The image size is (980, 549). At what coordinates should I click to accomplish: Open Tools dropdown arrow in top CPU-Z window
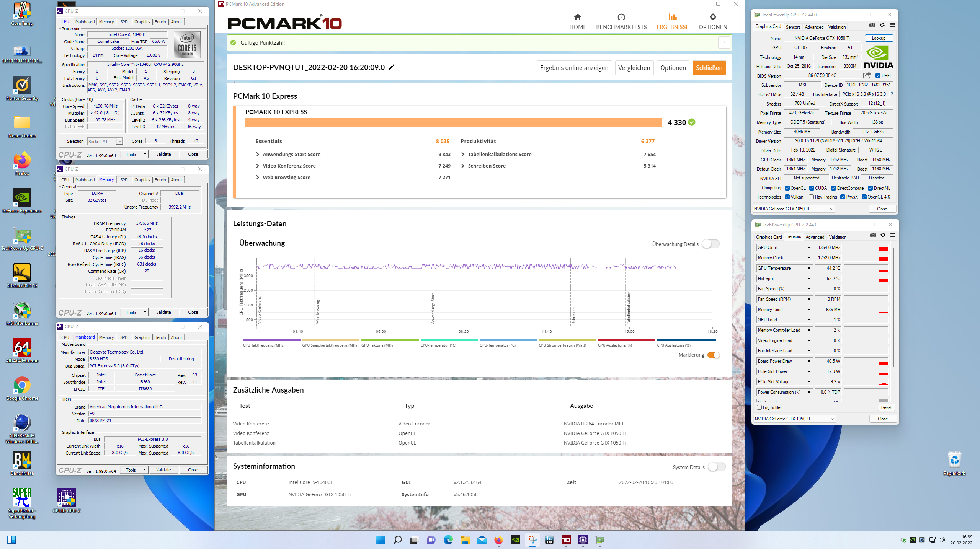145,154
